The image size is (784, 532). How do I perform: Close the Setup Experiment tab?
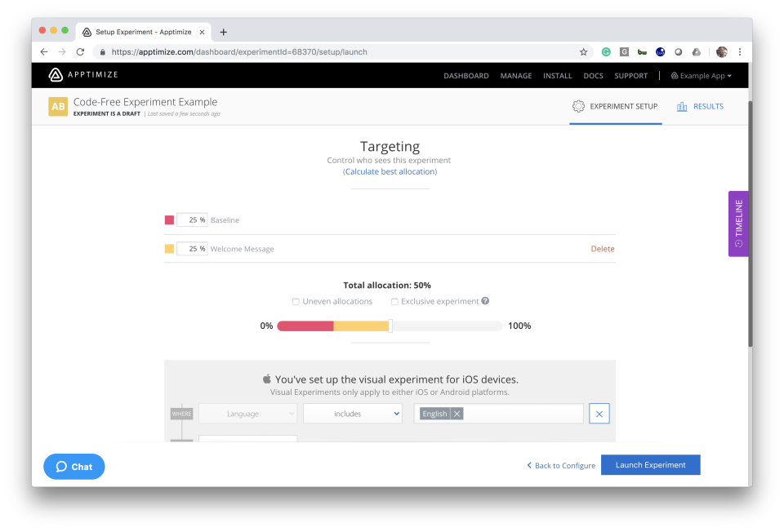202,32
